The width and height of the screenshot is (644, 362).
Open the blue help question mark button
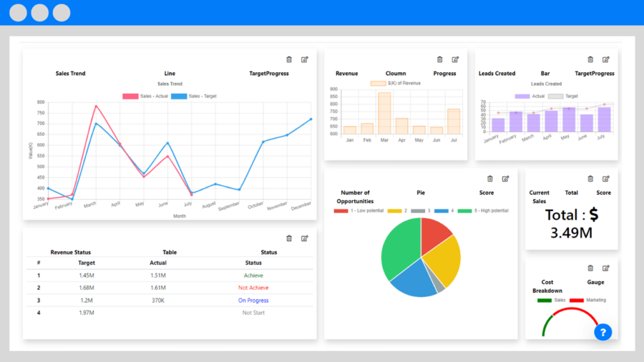[602, 332]
